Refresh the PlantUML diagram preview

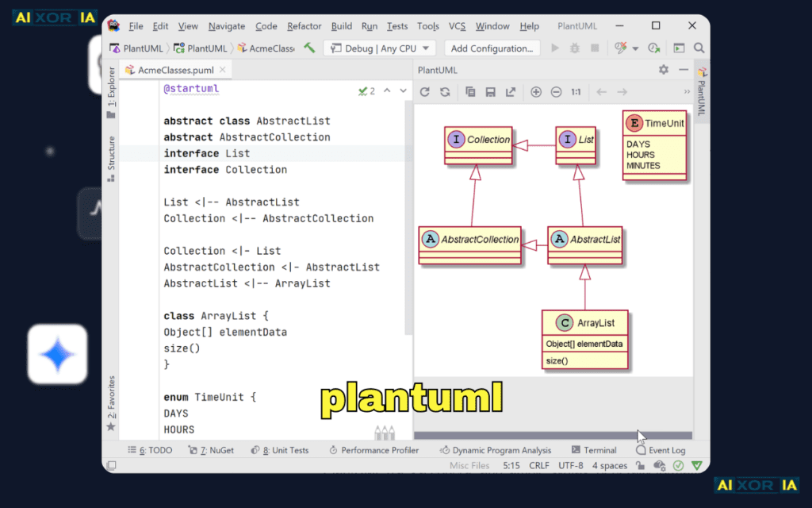[425, 91]
